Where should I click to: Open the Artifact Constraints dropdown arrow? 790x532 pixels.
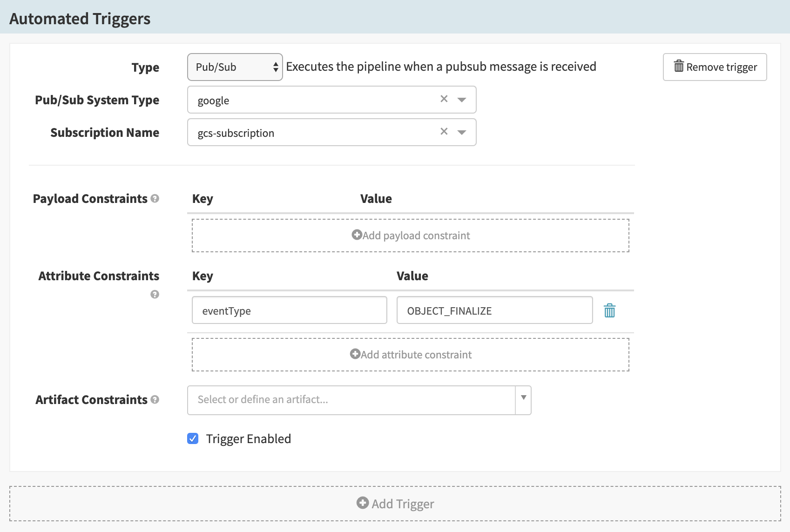click(523, 398)
